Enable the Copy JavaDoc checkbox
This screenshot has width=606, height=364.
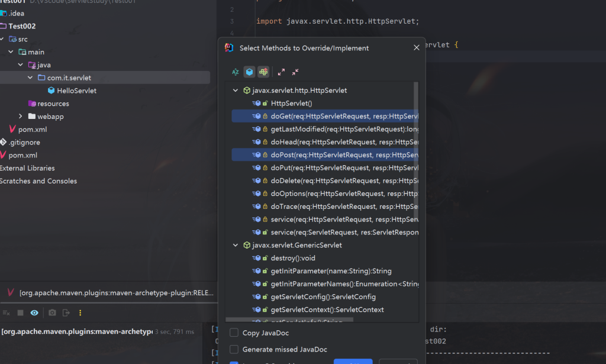234,333
